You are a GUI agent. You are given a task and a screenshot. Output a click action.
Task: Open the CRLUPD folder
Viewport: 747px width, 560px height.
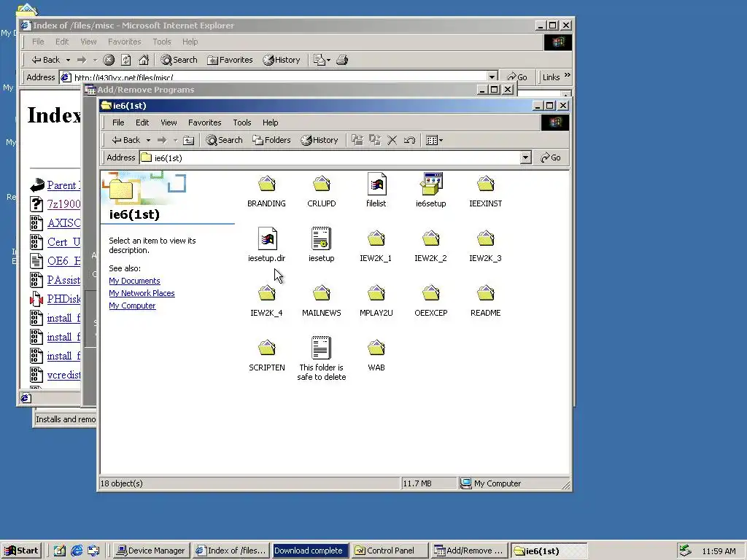point(321,190)
